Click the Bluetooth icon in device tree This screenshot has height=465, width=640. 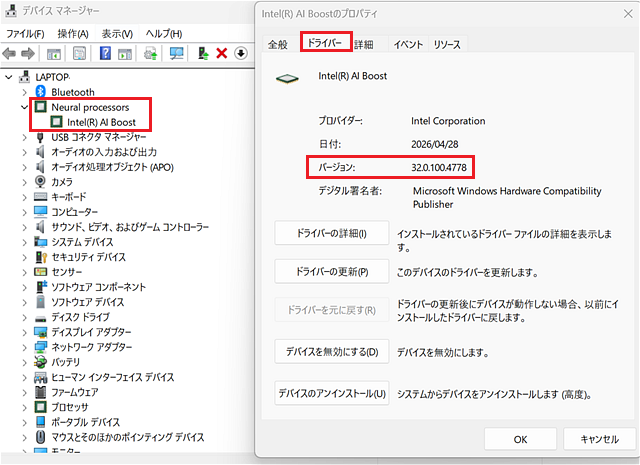[x=40, y=92]
